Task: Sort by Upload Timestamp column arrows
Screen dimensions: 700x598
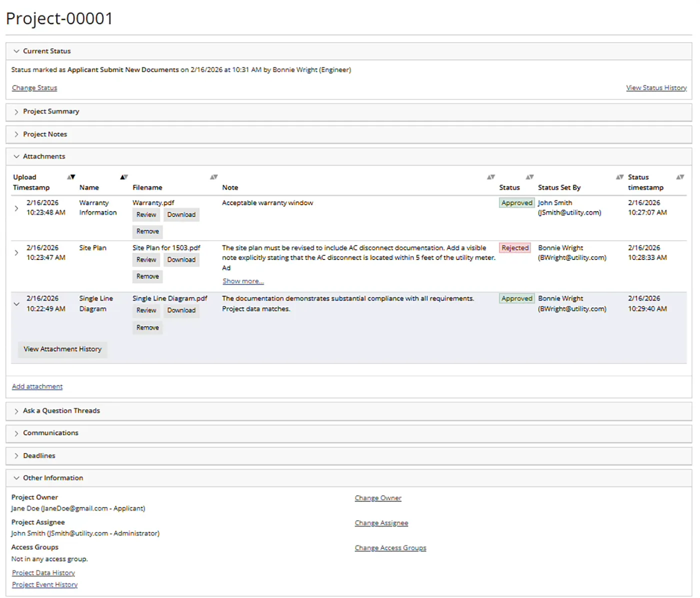Action: (x=71, y=177)
